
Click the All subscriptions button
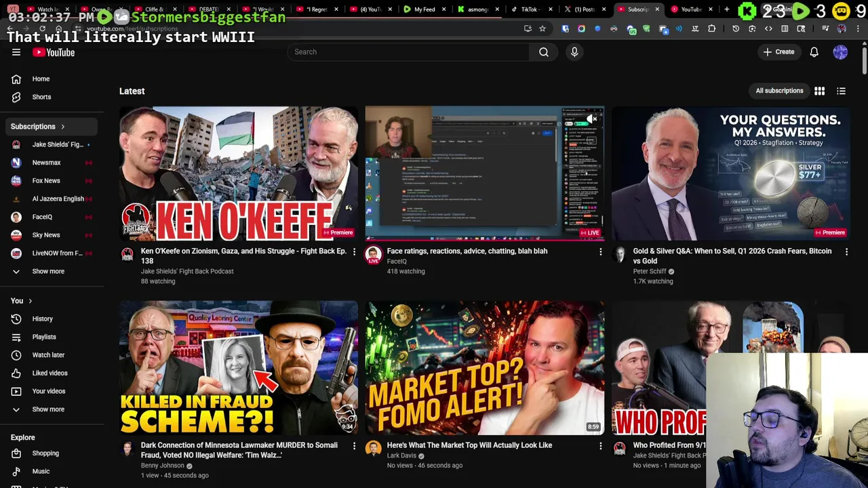779,91
